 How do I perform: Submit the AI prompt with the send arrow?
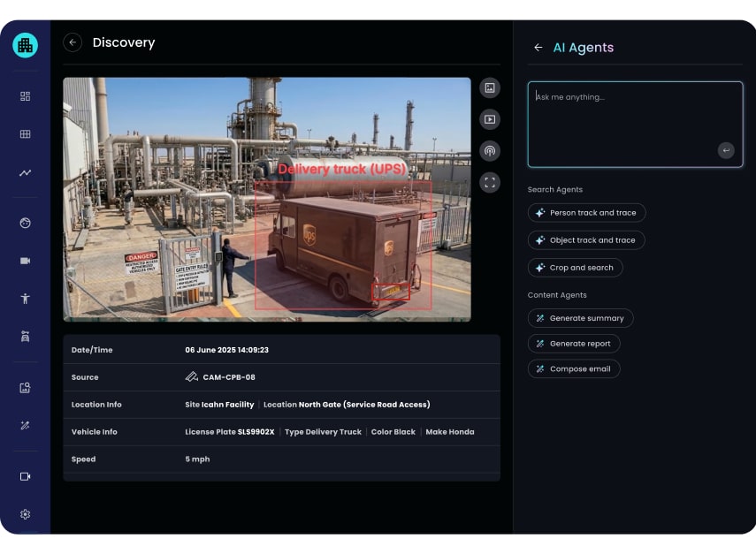click(726, 150)
